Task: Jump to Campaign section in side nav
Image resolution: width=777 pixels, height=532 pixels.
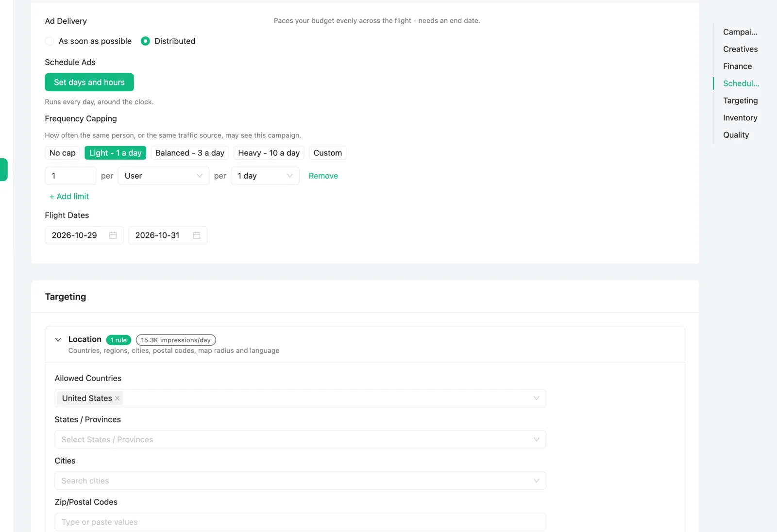Action: tap(740, 32)
